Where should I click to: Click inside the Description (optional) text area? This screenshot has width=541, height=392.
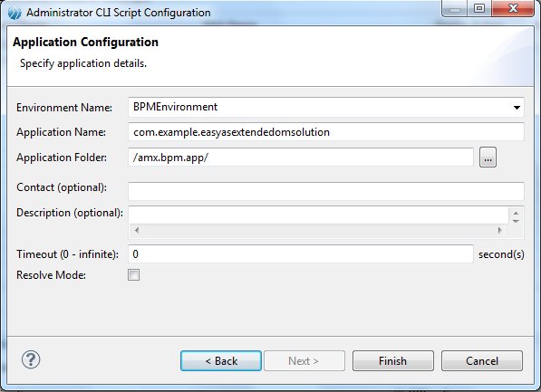coord(318,215)
